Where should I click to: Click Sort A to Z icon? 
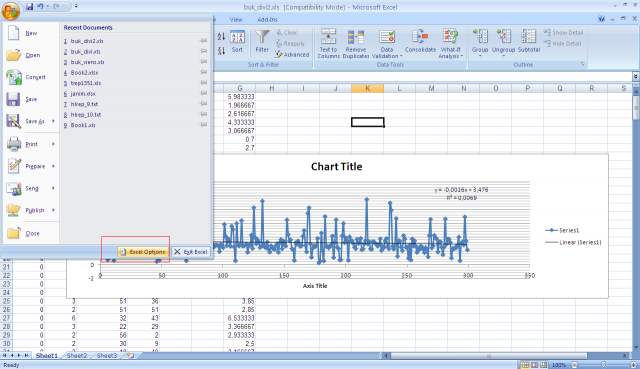221,36
